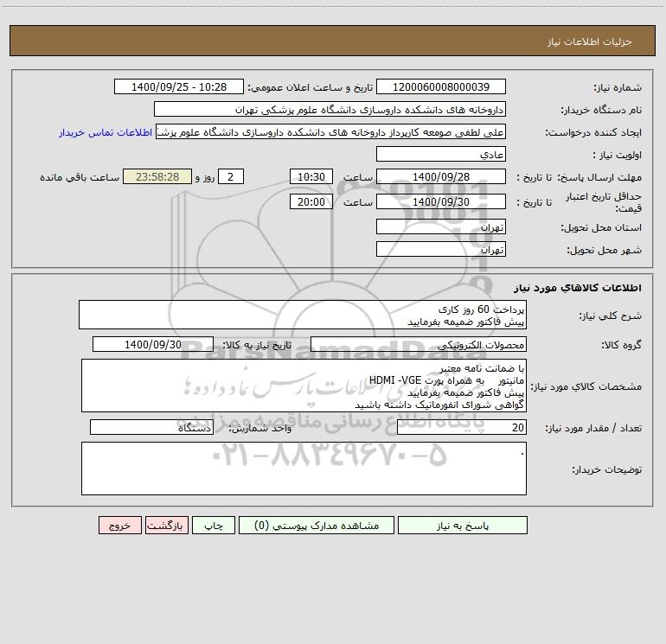The image size is (666, 644).
Task: Click the پاسخ به نیاز button
Action: coord(463,526)
